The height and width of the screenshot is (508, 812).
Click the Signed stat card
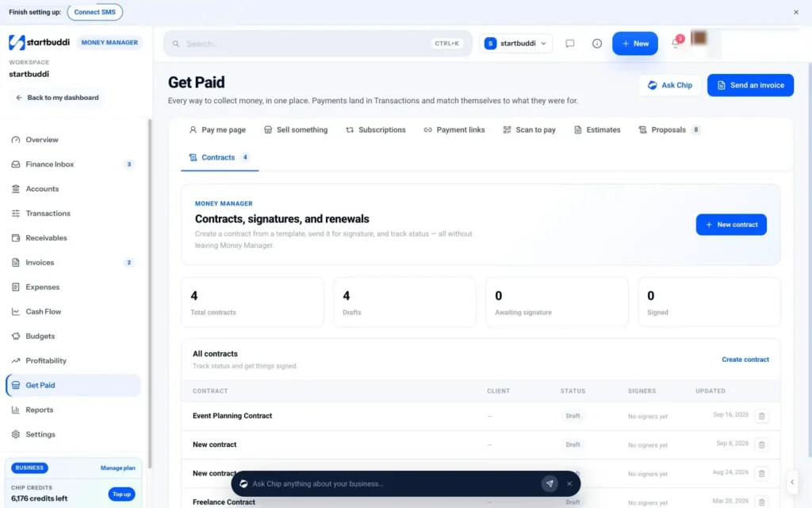(709, 302)
